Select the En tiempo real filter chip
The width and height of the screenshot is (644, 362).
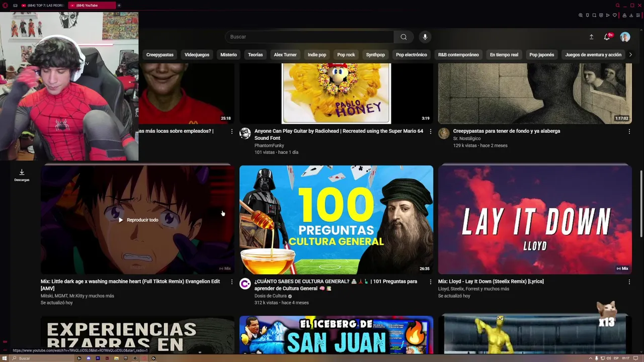[504, 55]
